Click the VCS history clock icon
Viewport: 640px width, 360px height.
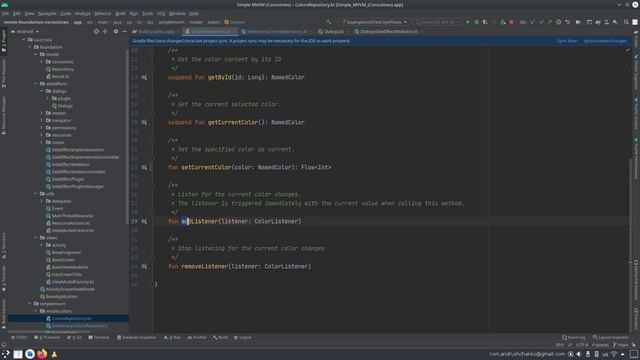click(558, 22)
